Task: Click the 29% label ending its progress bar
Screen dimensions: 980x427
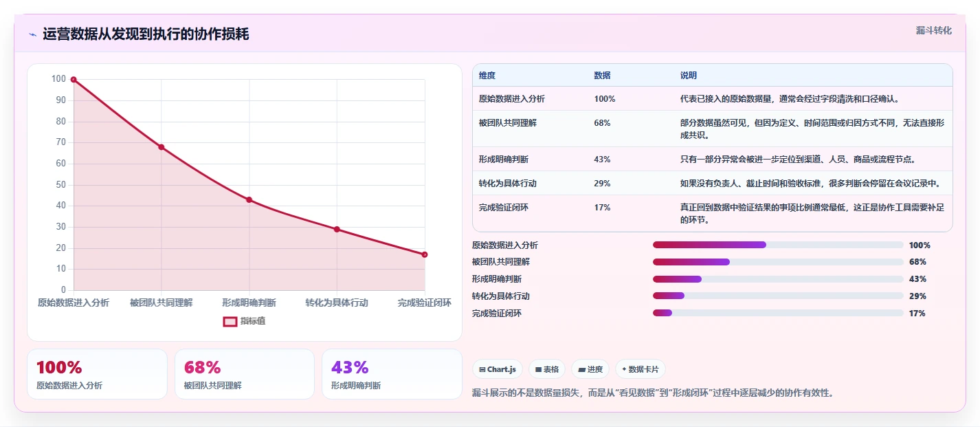Action: click(917, 296)
